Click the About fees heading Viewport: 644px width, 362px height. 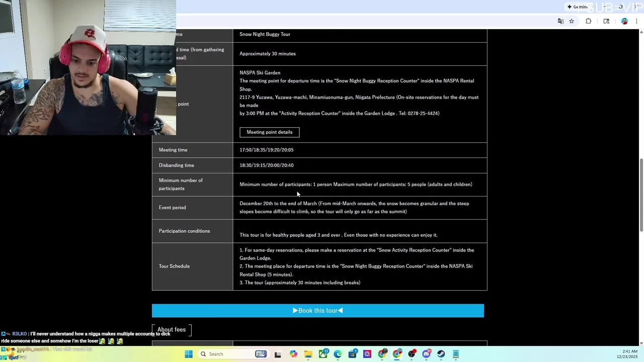(x=172, y=330)
